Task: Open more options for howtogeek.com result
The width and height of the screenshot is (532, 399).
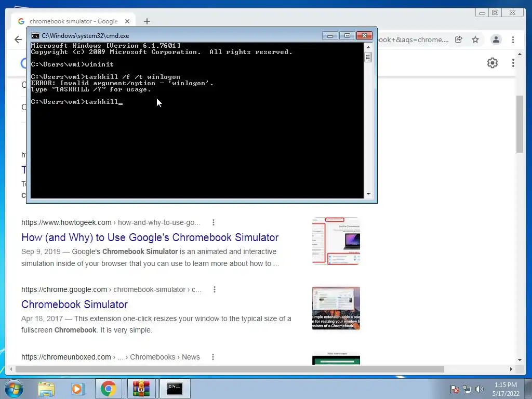Action: tap(214, 222)
